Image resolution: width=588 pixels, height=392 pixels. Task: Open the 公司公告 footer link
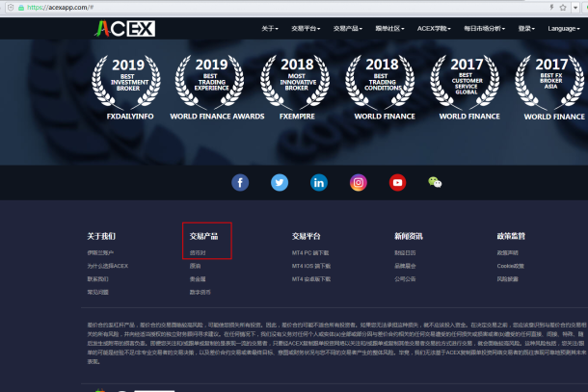tap(405, 279)
